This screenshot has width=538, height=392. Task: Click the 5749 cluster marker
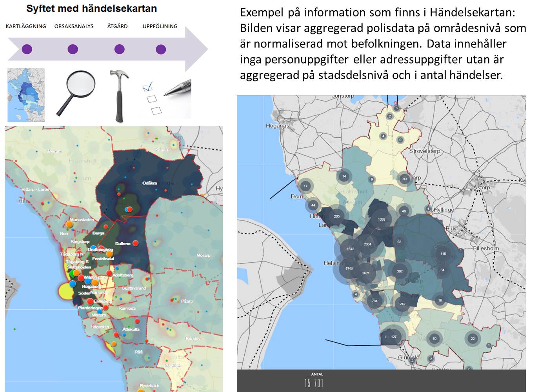pyautogui.click(x=349, y=269)
